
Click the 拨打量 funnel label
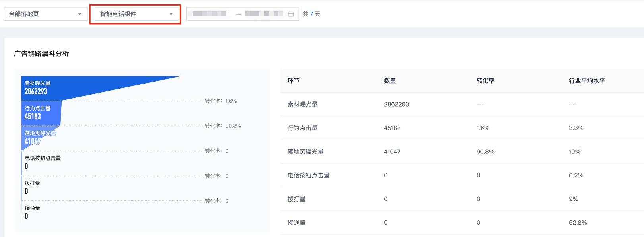click(33, 183)
